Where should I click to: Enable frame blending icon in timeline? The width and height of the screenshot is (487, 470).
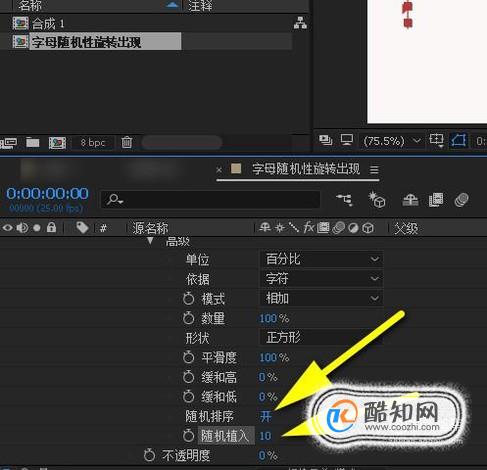point(436,200)
